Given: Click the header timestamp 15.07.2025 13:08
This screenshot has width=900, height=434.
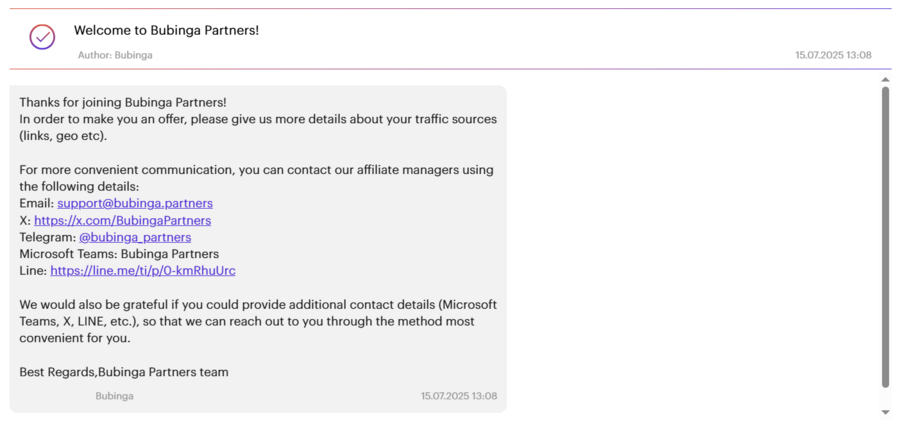Looking at the screenshot, I should (x=833, y=56).
